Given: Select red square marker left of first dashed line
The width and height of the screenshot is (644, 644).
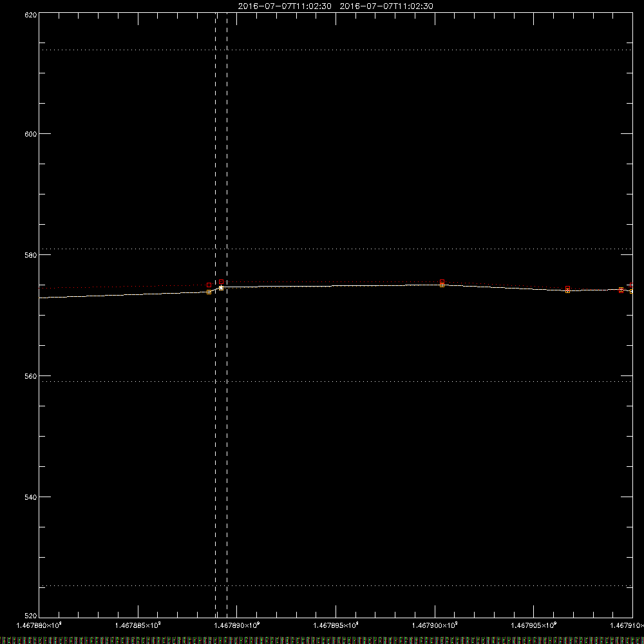Looking at the screenshot, I should click(209, 285).
